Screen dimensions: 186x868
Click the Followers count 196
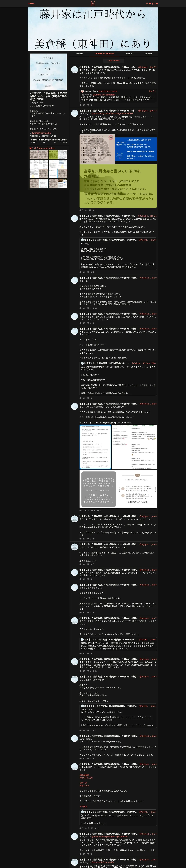(54, 142)
